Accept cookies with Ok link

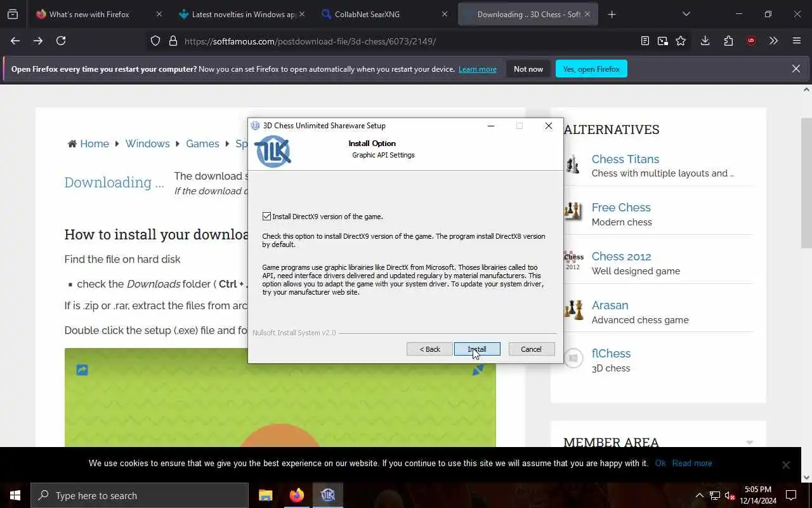coord(660,463)
